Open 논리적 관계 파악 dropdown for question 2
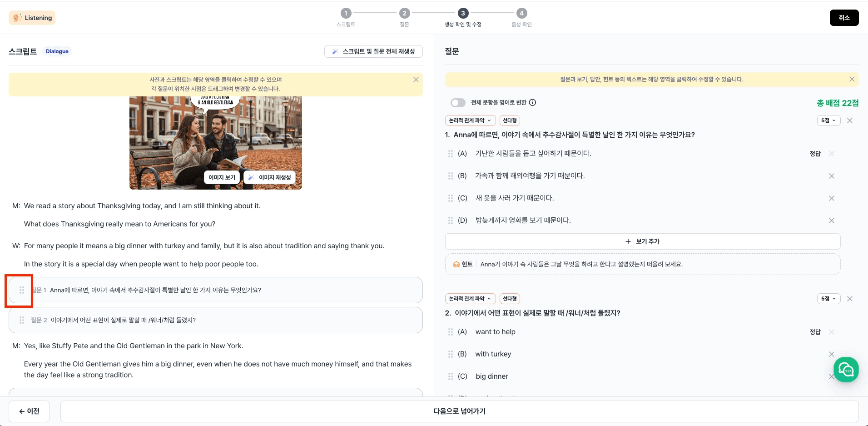This screenshot has height=426, width=868. coord(470,299)
